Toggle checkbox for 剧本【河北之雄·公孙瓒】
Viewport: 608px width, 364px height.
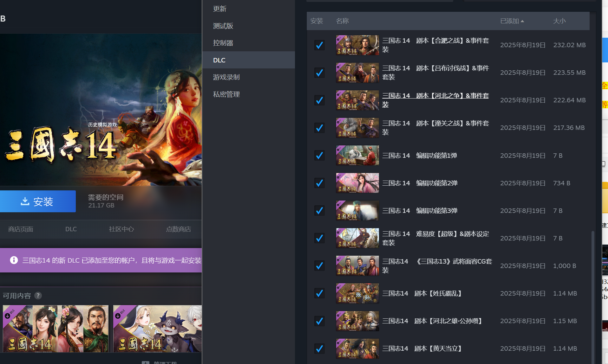[x=319, y=321]
